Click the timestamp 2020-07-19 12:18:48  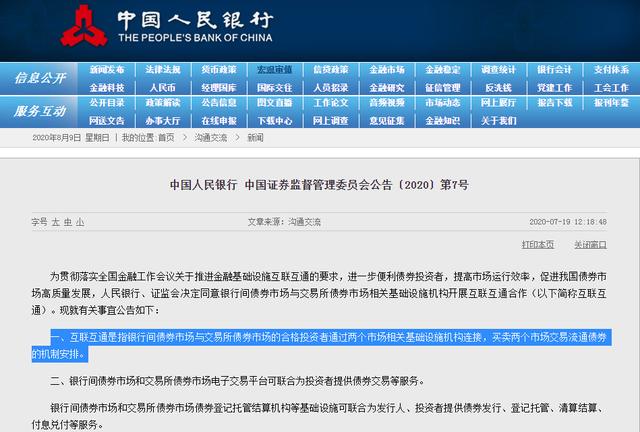(568, 222)
